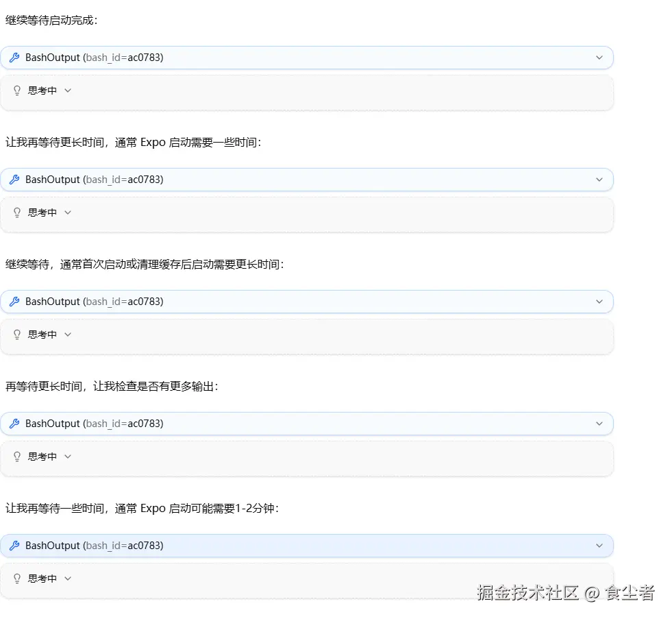672x619 pixels.
Task: Click '思考中' label after 'Expo 启动可能需要1-2分钟' section
Action: 42,579
